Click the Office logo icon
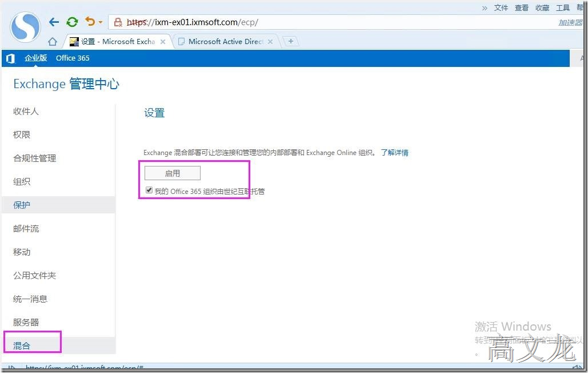The image size is (588, 373). pyautogui.click(x=10, y=58)
